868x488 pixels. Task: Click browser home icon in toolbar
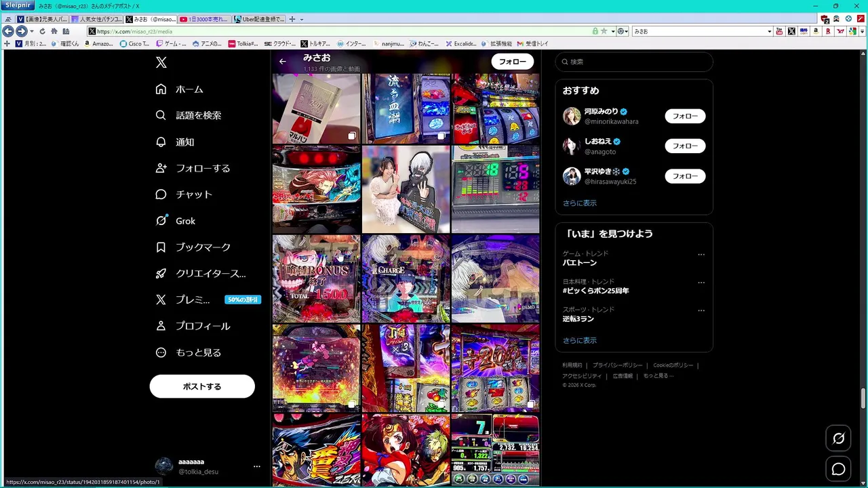pos(54,31)
